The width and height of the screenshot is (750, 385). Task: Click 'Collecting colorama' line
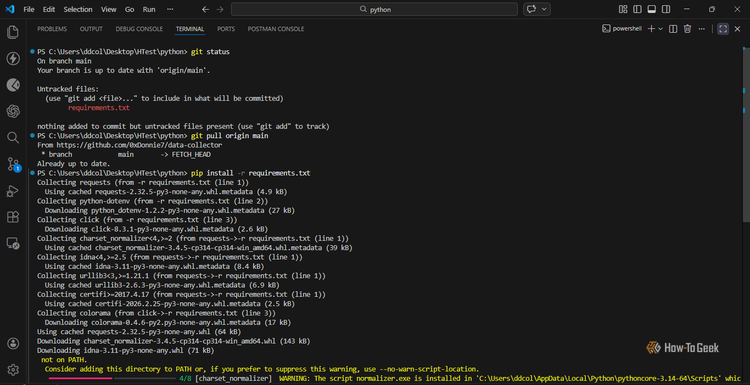(x=156, y=313)
